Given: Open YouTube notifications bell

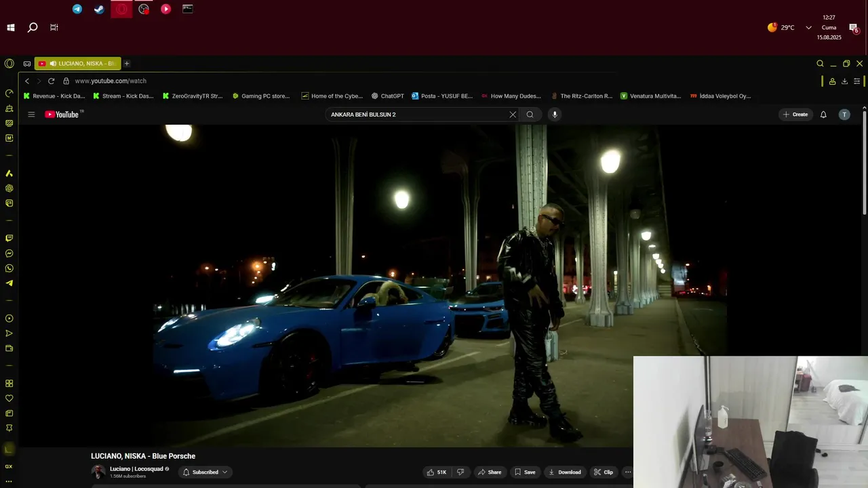Looking at the screenshot, I should point(823,115).
